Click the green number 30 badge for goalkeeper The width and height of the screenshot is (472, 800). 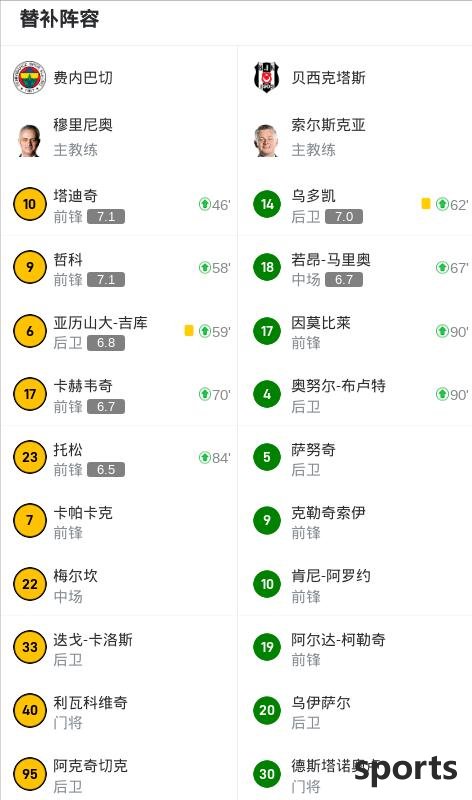point(267,773)
